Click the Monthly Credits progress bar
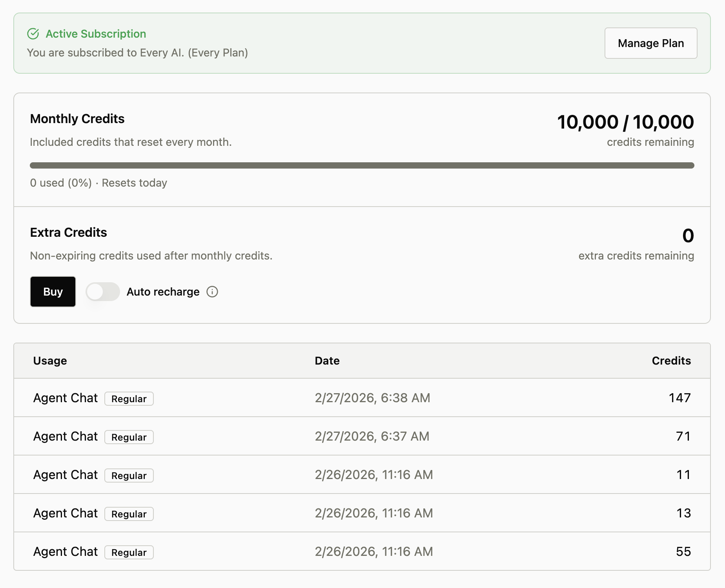This screenshot has height=588, width=725. pos(362,165)
